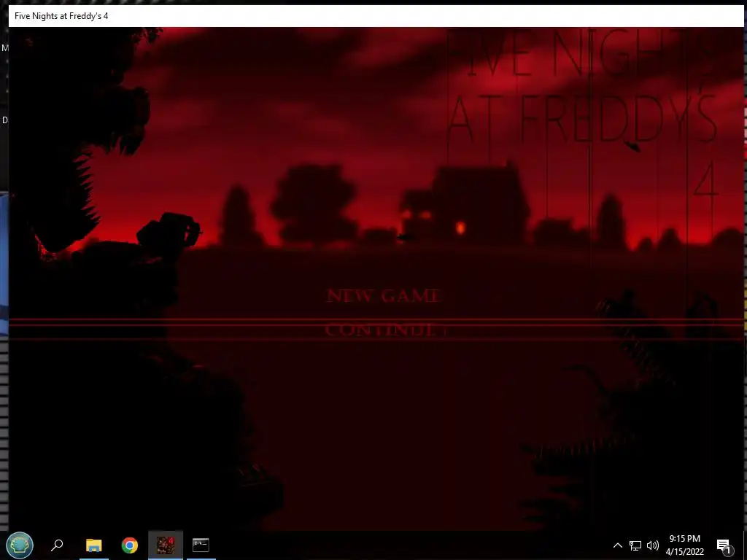Open network status tray icon

point(635,545)
